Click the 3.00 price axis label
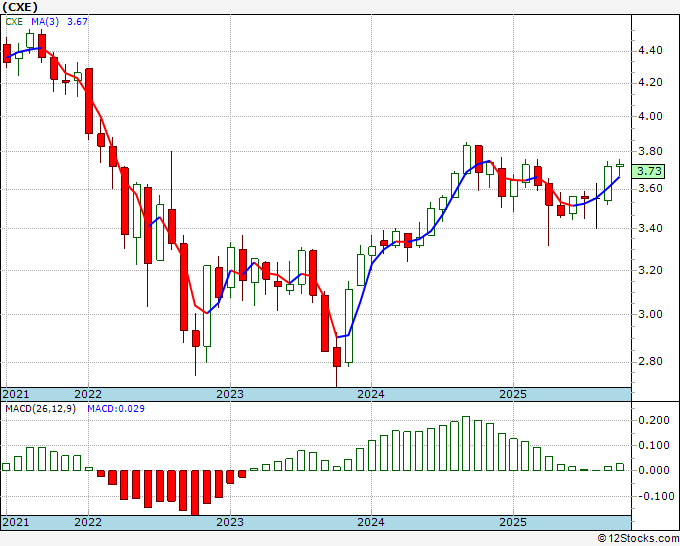This screenshot has width=680, height=546. pyautogui.click(x=650, y=314)
